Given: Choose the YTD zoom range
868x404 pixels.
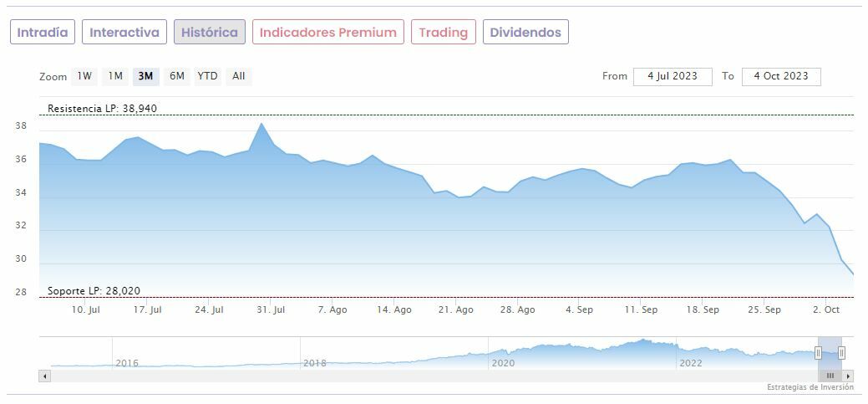Looking at the screenshot, I should 207,76.
